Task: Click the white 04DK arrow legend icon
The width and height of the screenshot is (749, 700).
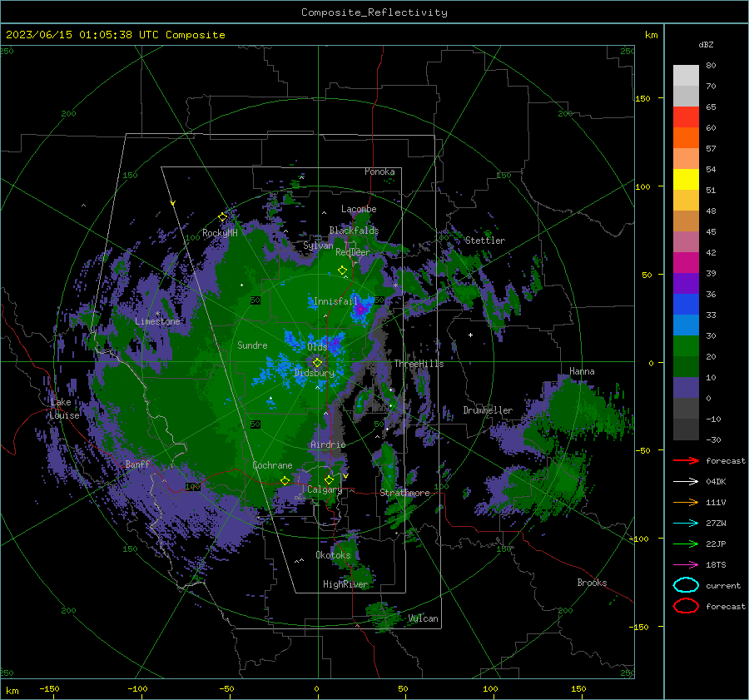Action: point(686,481)
